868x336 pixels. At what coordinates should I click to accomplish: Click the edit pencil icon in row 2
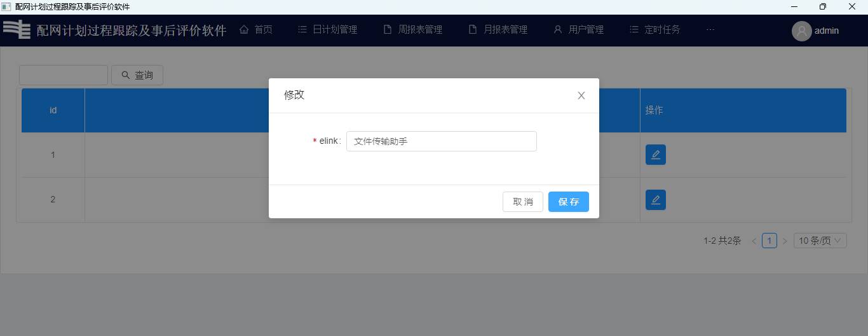point(655,200)
